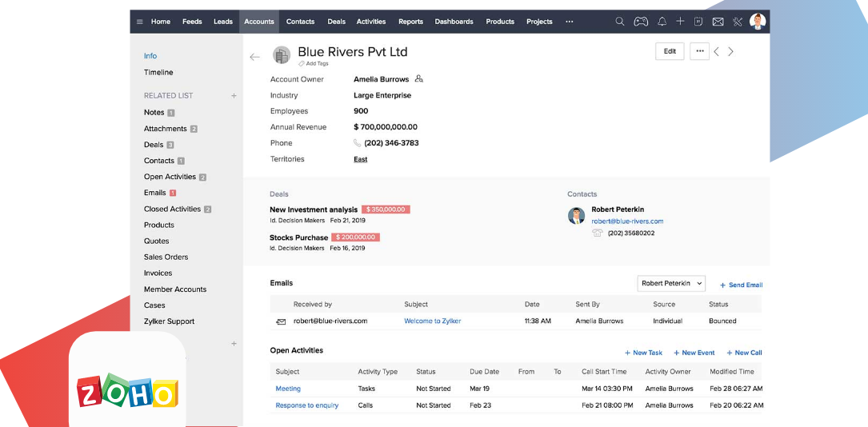The image size is (868, 427).
Task: Open the Robert Peterkin dropdown in Emails
Action: pyautogui.click(x=671, y=283)
